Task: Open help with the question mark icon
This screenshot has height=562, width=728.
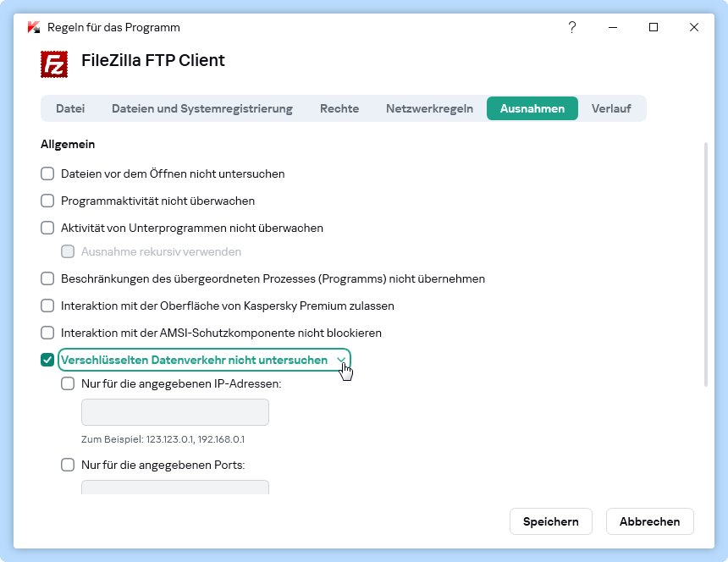Action: pos(572,27)
